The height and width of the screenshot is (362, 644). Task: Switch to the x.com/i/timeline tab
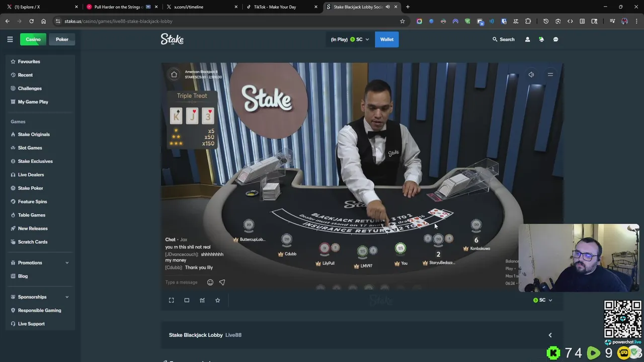pos(201,7)
